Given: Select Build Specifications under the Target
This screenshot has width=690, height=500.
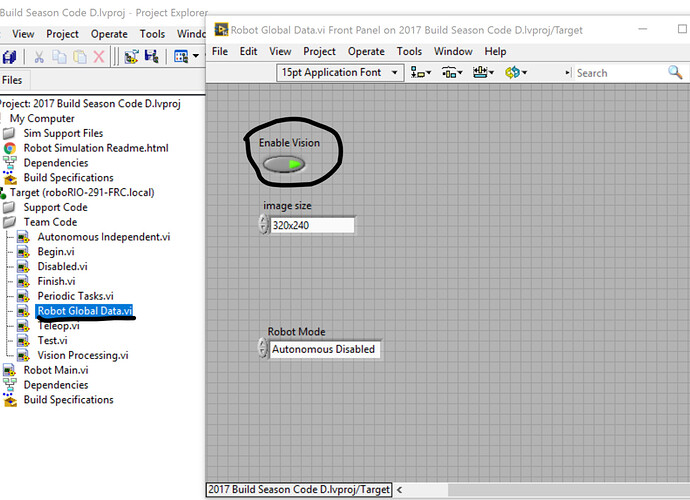Looking at the screenshot, I should (x=69, y=400).
